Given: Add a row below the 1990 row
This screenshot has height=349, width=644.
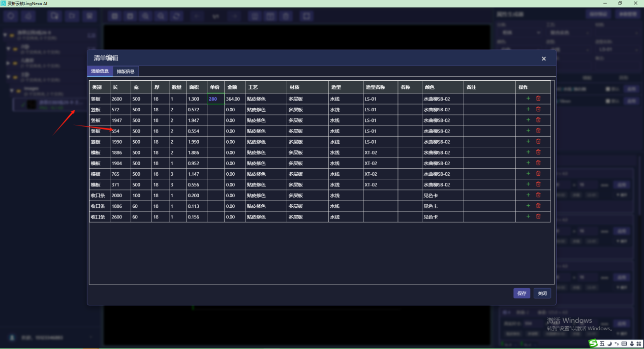Looking at the screenshot, I should [528, 141].
